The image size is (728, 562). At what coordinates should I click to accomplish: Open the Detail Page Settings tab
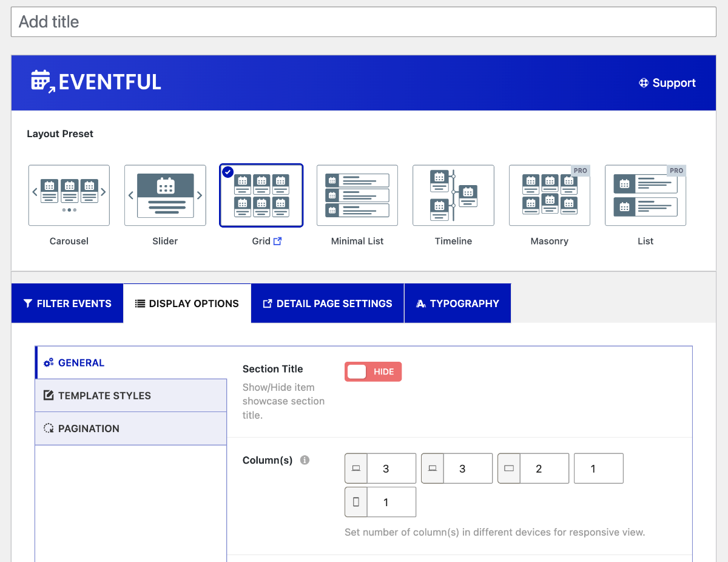(328, 303)
